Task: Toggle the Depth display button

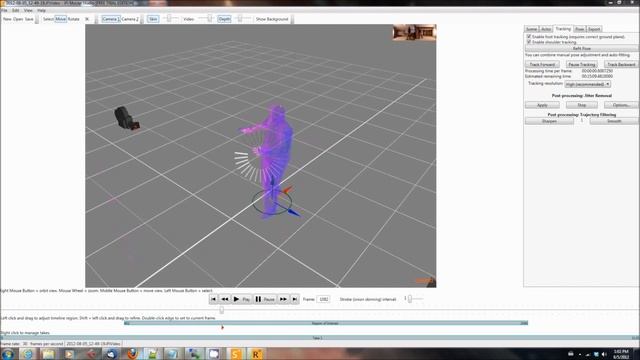Action: point(224,19)
